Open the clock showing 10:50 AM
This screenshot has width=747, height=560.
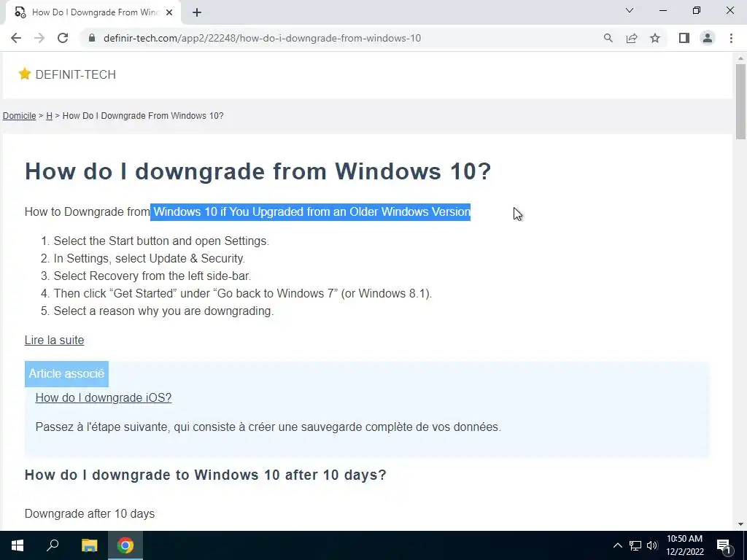(x=684, y=545)
